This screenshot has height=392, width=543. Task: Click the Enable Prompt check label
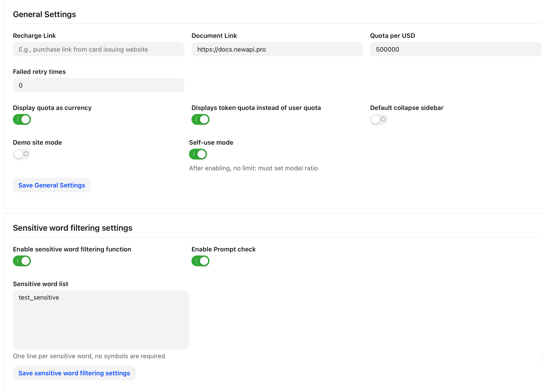(224, 249)
